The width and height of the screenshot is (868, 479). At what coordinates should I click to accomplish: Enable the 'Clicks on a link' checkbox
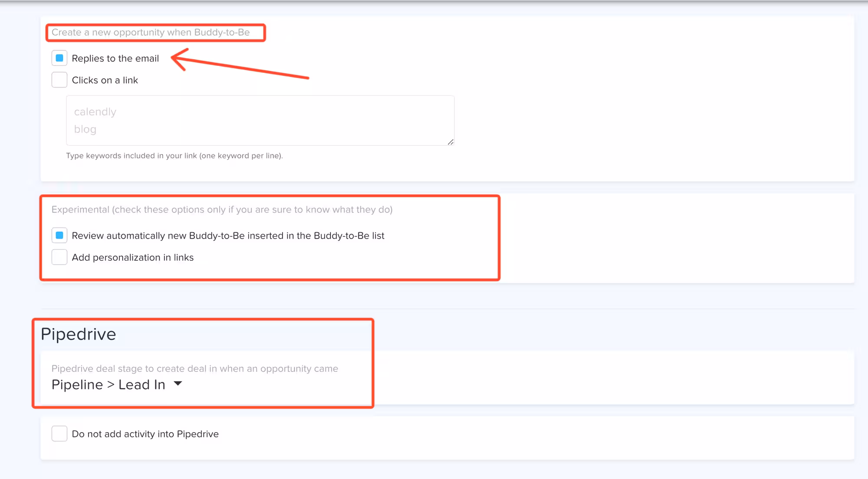coord(59,80)
